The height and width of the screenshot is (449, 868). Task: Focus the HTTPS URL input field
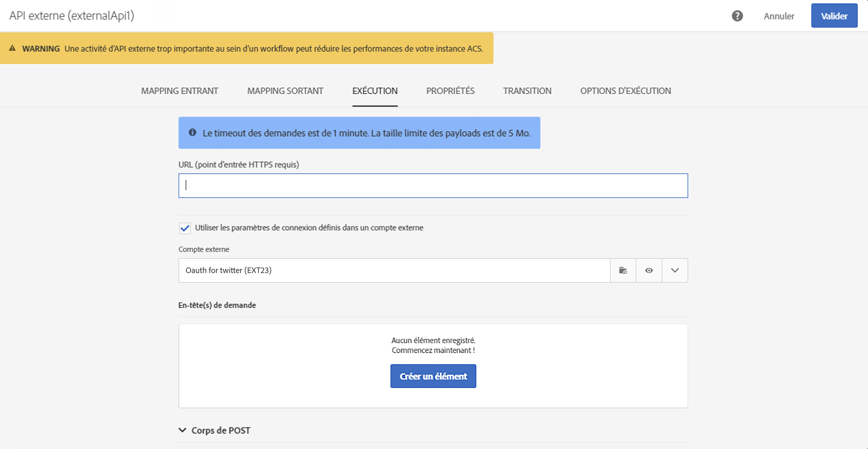(x=433, y=186)
